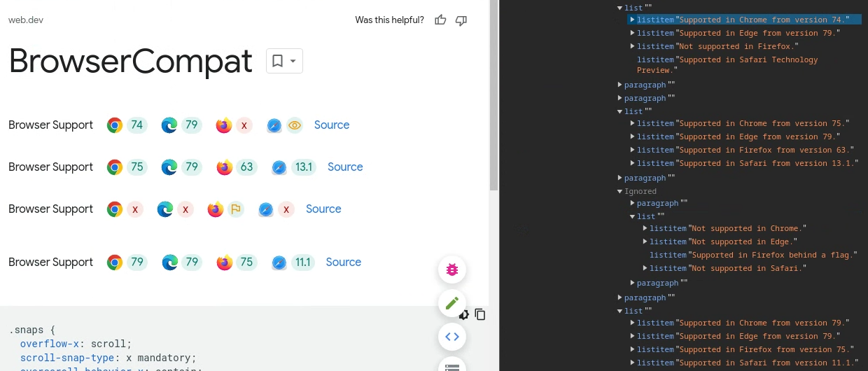Screen dimensions: 868x371
Task: Click the pink bug report floating button
Action: point(452,269)
